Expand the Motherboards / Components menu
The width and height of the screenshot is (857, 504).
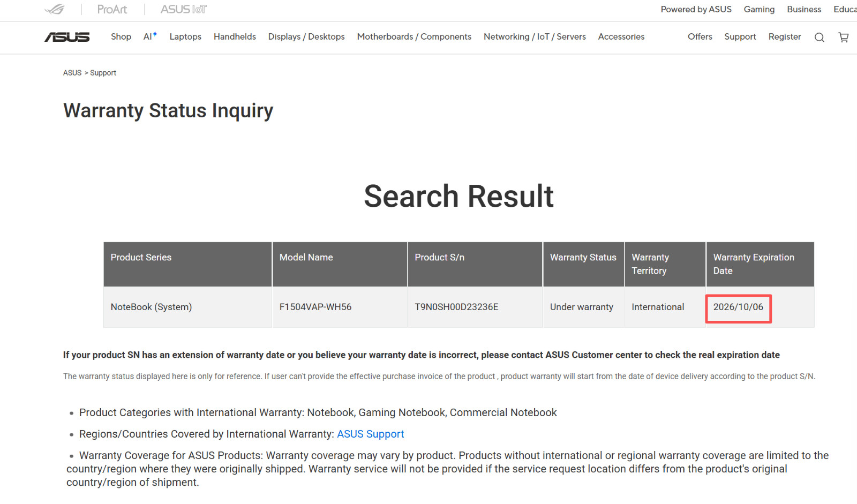[x=414, y=36]
